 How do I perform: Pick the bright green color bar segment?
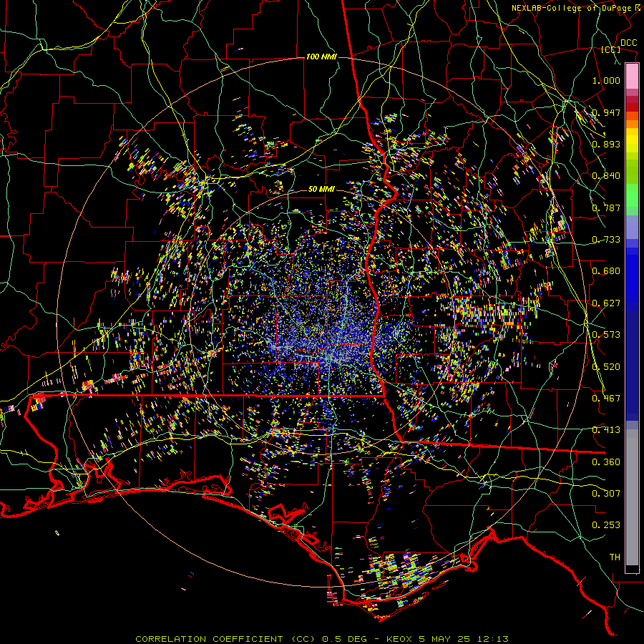(x=632, y=196)
